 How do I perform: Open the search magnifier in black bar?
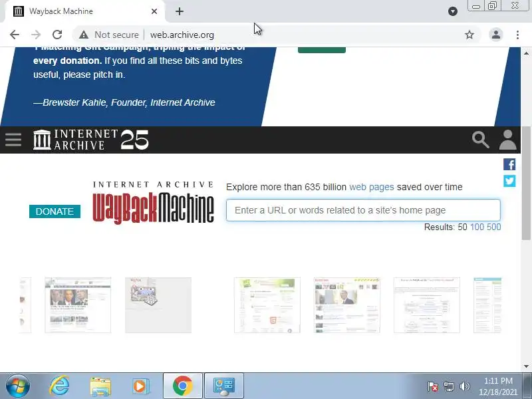(480, 140)
